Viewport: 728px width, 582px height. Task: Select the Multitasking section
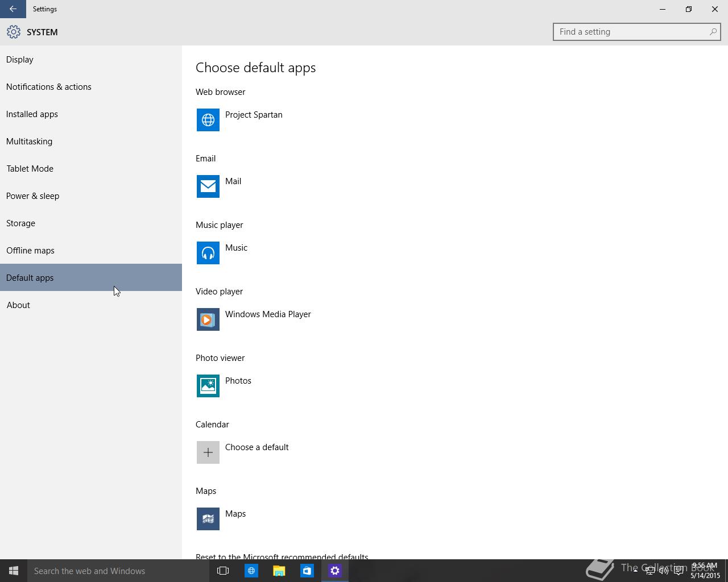click(91, 142)
